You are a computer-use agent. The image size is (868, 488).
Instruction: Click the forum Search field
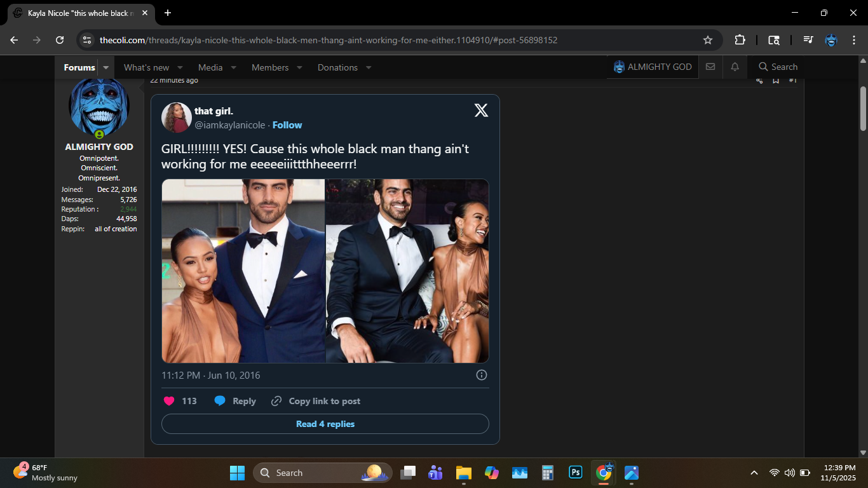click(778, 67)
